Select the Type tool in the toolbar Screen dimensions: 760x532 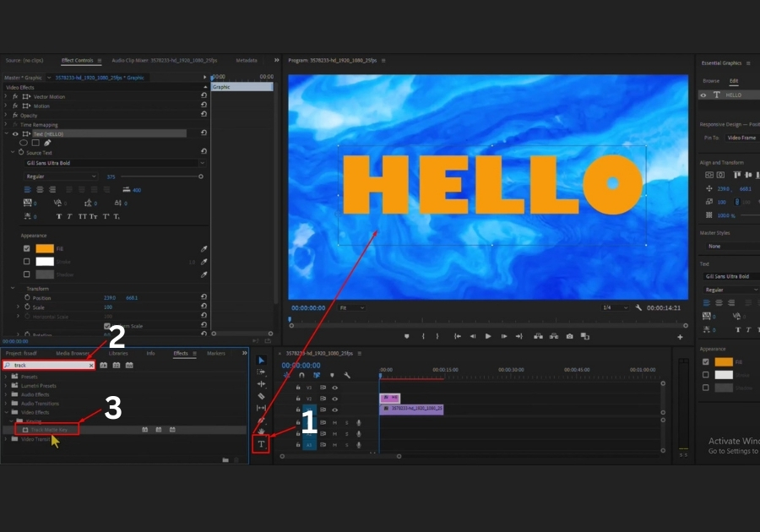pos(261,444)
